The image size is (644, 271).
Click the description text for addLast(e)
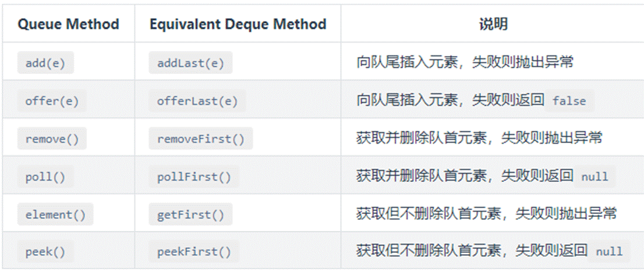[465, 63]
